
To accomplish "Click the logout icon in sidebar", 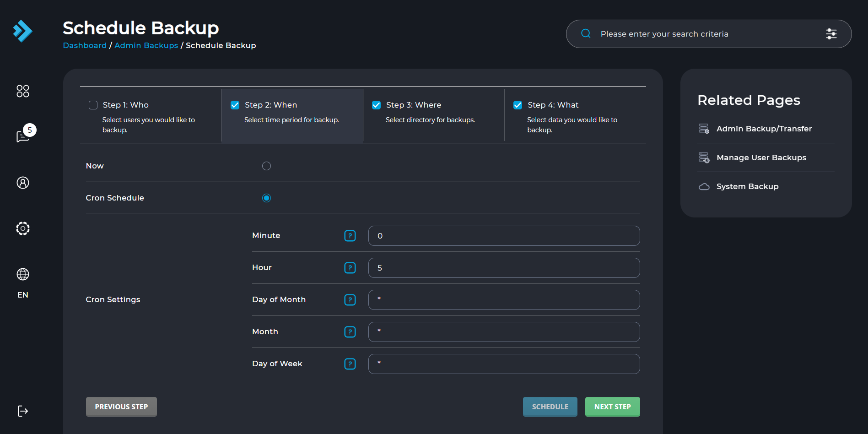I will (23, 411).
